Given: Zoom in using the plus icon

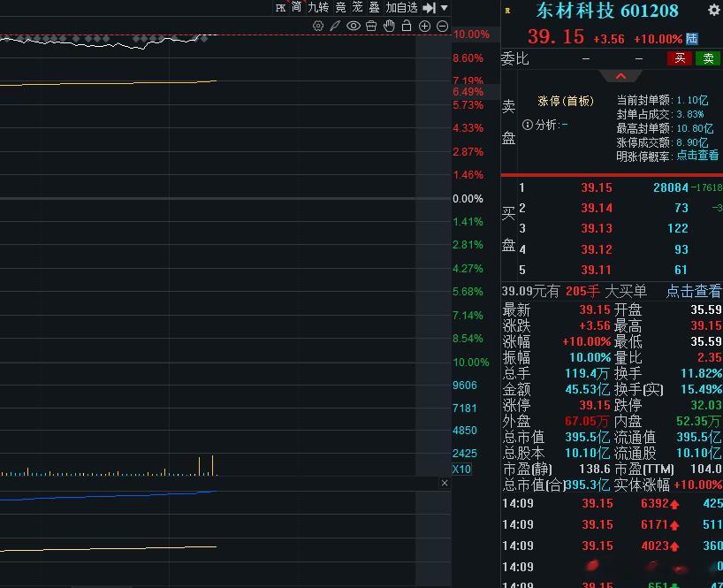Looking at the screenshot, I should point(425,26).
